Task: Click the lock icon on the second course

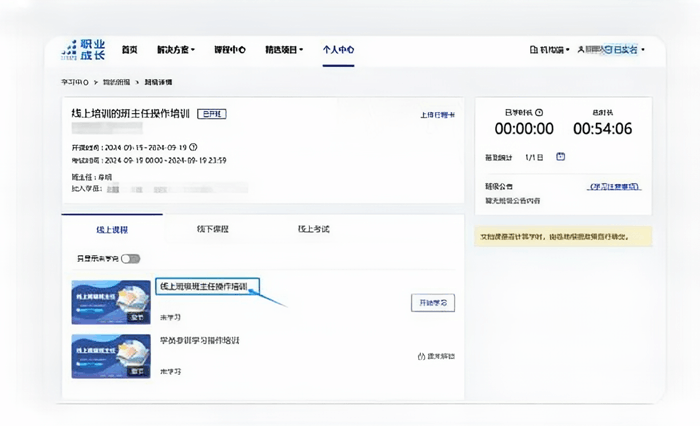Action: [x=421, y=356]
